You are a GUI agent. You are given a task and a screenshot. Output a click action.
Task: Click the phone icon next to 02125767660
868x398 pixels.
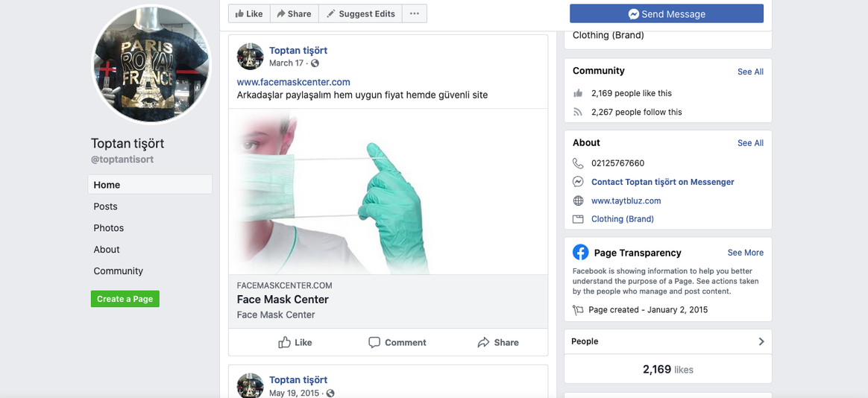coord(578,163)
